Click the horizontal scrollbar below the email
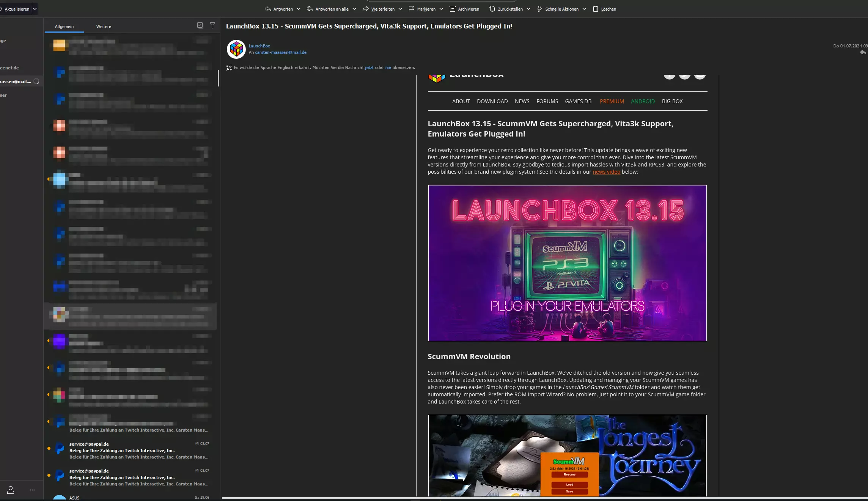 pyautogui.click(x=544, y=498)
